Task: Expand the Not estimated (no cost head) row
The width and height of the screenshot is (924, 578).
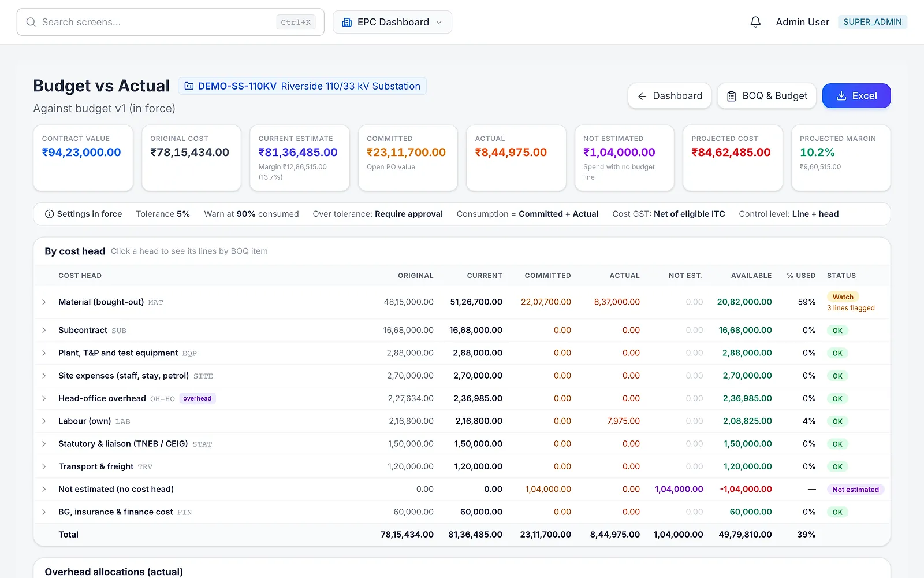Action: click(x=44, y=490)
